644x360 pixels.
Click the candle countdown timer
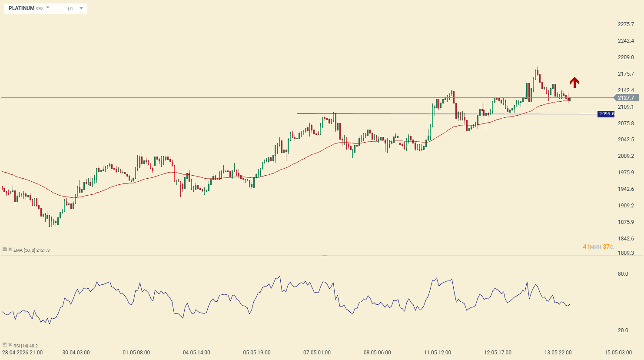tap(598, 247)
